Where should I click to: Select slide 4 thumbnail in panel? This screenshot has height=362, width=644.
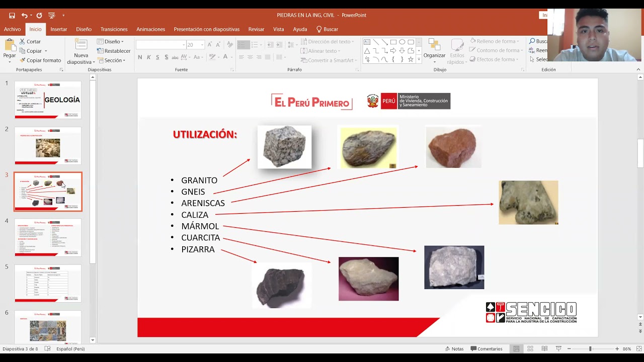(x=48, y=237)
